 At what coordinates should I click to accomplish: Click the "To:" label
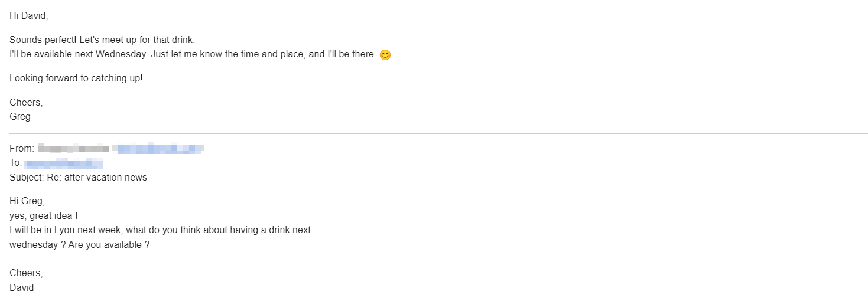tap(16, 163)
